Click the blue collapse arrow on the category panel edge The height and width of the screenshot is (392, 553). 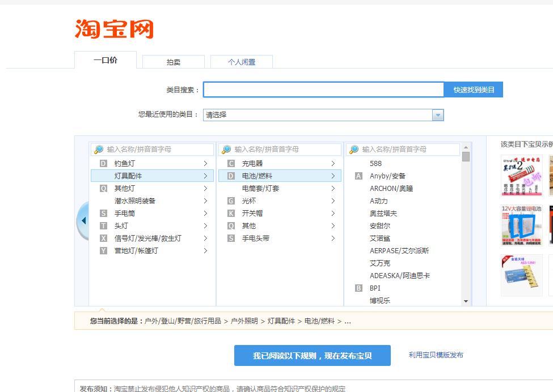pyautogui.click(x=83, y=220)
